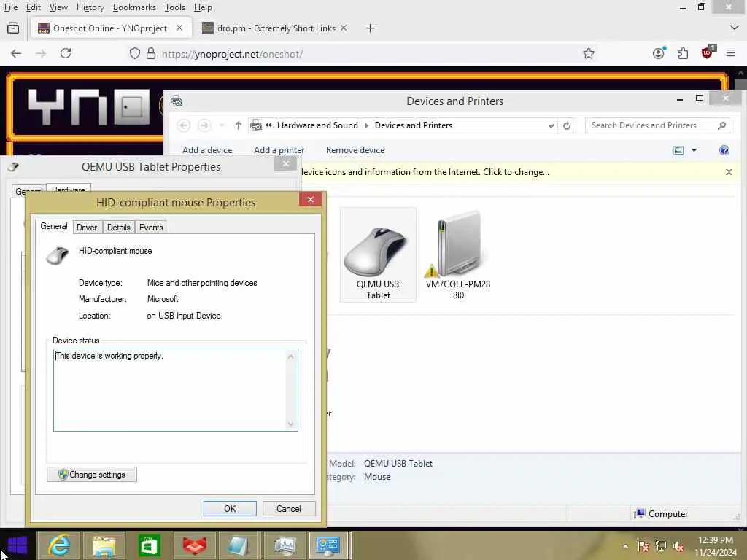
Task: Click the site padlock security icon
Action: 151,54
